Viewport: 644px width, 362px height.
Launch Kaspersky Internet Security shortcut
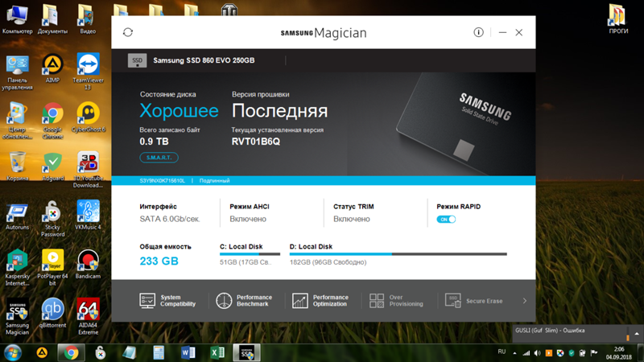(17, 268)
